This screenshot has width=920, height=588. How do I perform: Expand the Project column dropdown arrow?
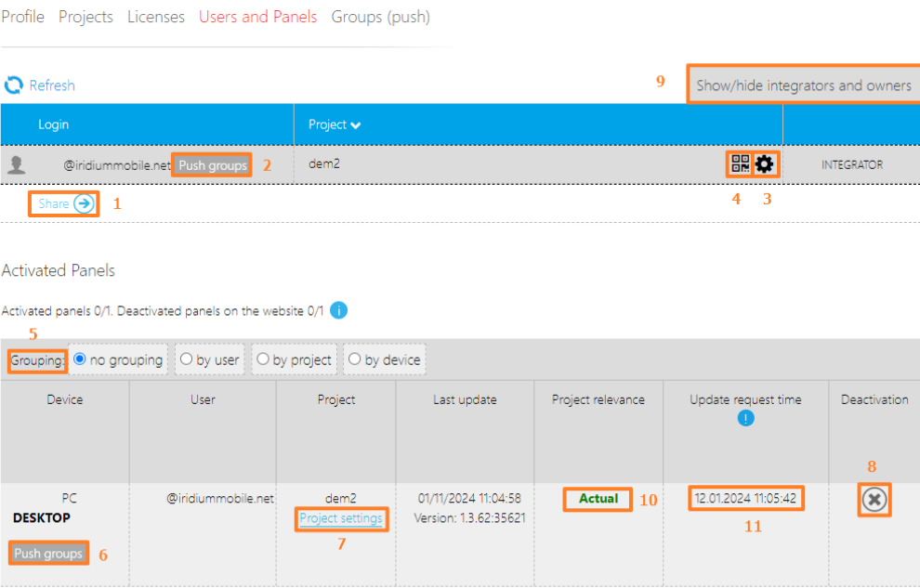tap(355, 125)
